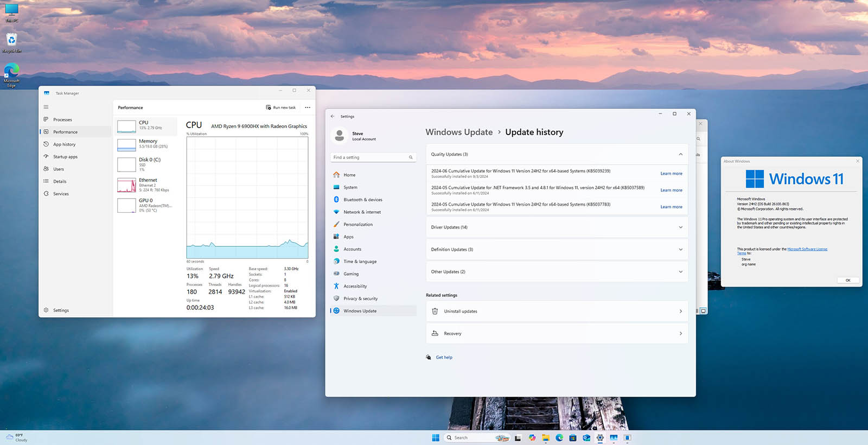The width and height of the screenshot is (868, 445).
Task: Click the Find a setting search box
Action: tap(373, 157)
